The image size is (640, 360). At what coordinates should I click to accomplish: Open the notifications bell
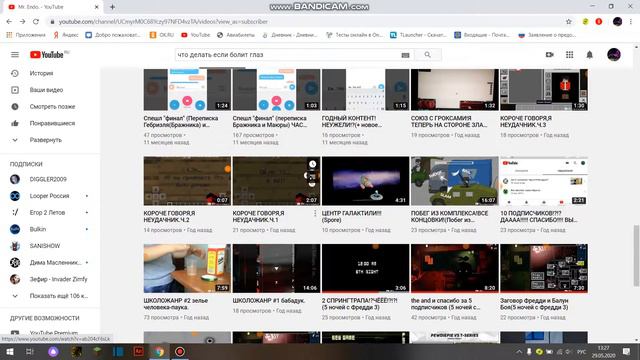tap(589, 55)
